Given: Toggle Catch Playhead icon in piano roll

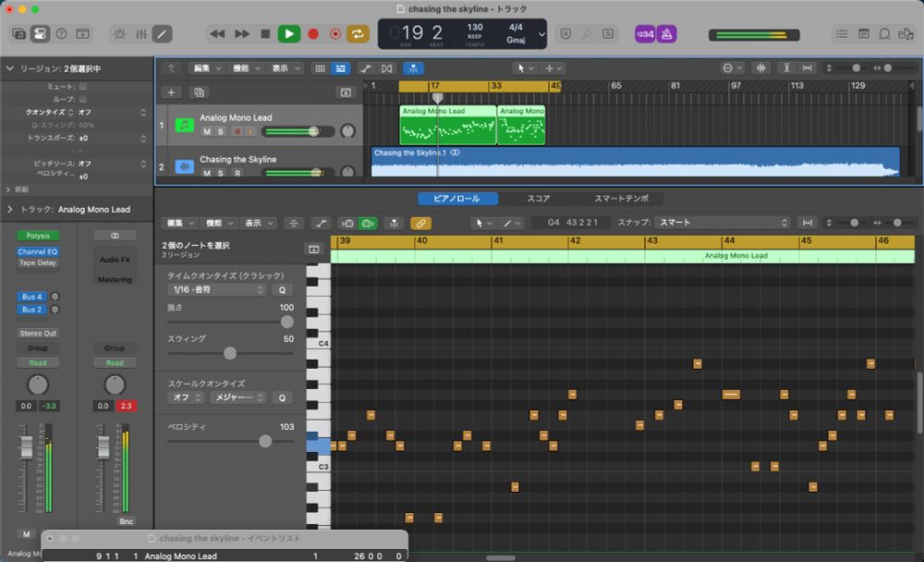Looking at the screenshot, I should [394, 224].
